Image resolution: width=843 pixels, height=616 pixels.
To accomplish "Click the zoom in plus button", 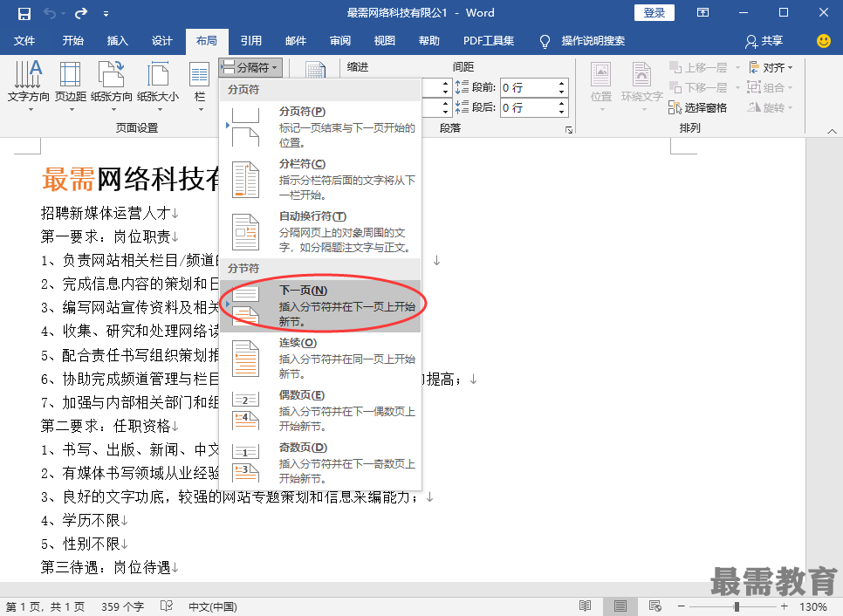I will point(785,606).
